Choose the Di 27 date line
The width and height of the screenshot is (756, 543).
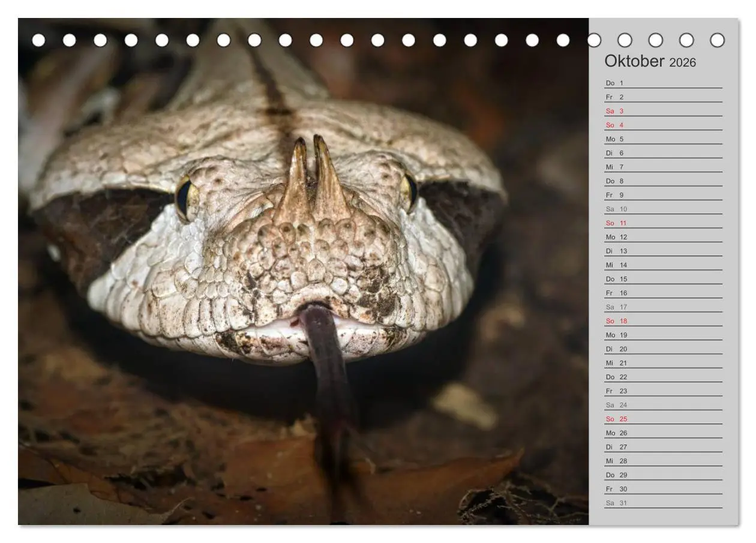click(x=663, y=447)
